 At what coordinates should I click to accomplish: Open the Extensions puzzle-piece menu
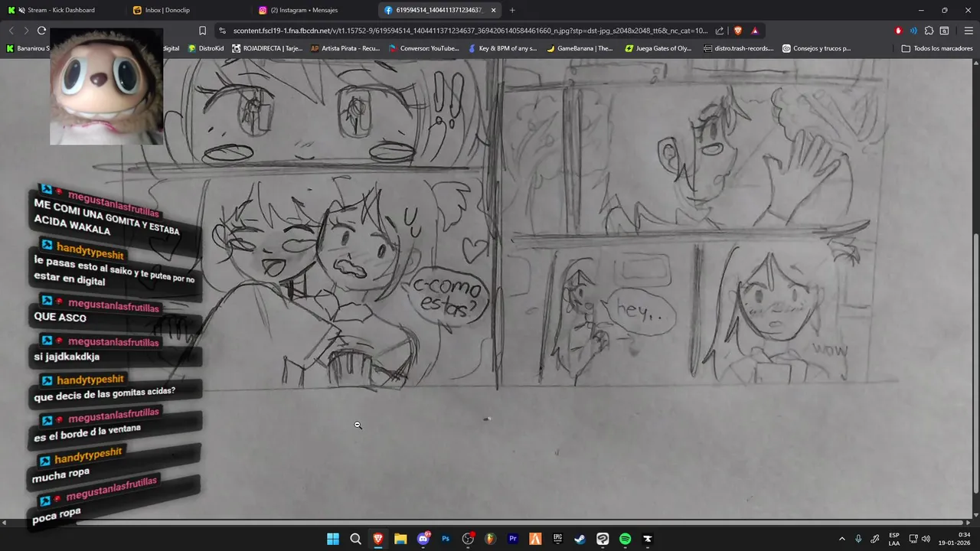pyautogui.click(x=929, y=31)
